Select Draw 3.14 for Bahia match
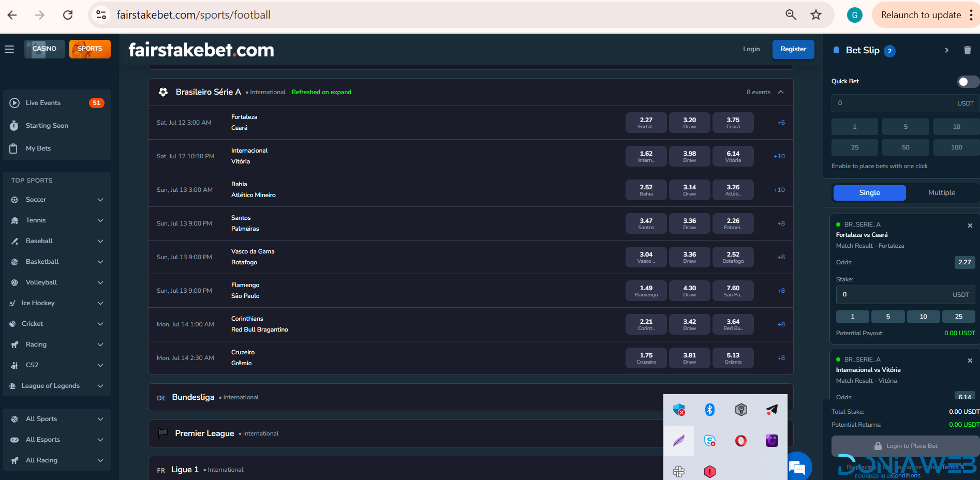This screenshot has height=480, width=980. click(x=689, y=190)
